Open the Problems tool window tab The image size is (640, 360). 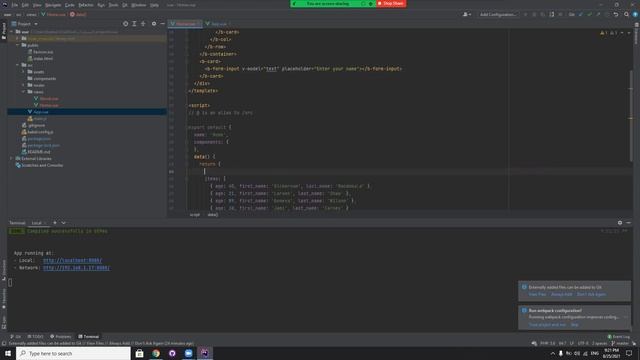(61, 337)
